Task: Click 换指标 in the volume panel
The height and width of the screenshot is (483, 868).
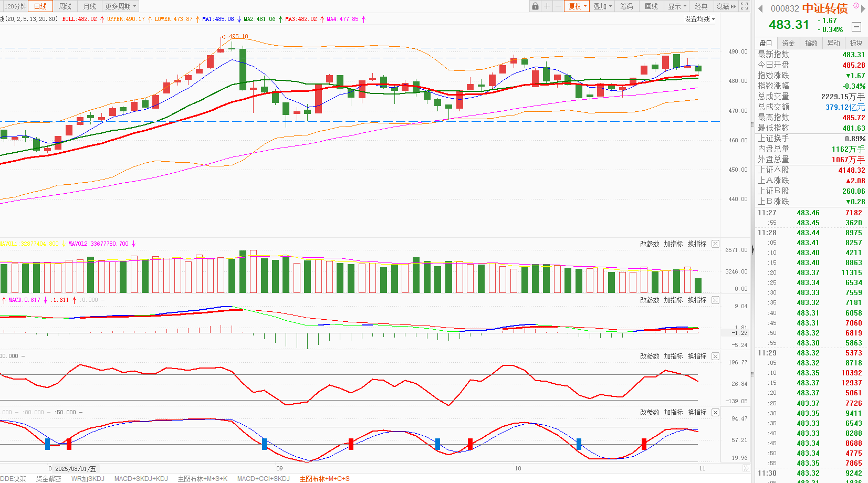Action: [x=697, y=244]
